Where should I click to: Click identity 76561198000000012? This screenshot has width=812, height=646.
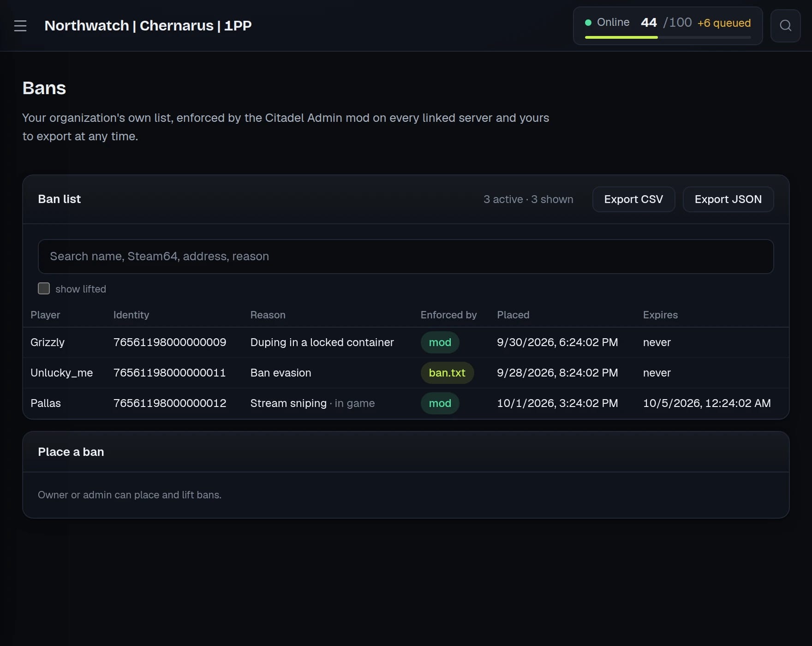[170, 403]
